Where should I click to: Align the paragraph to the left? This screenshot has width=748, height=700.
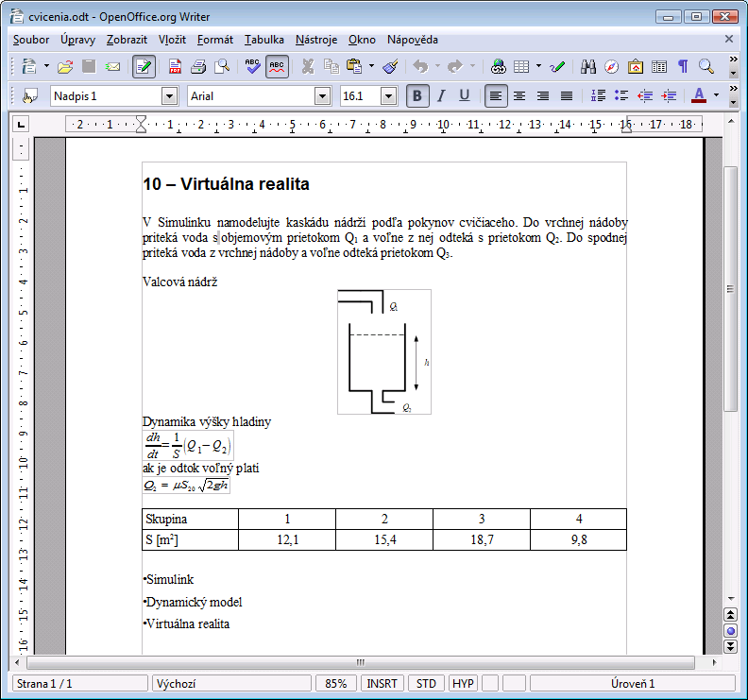point(496,96)
